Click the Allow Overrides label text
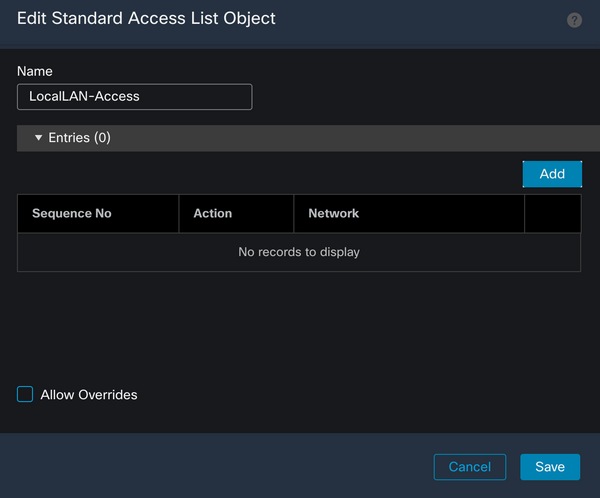The width and height of the screenshot is (600, 498). (x=89, y=395)
